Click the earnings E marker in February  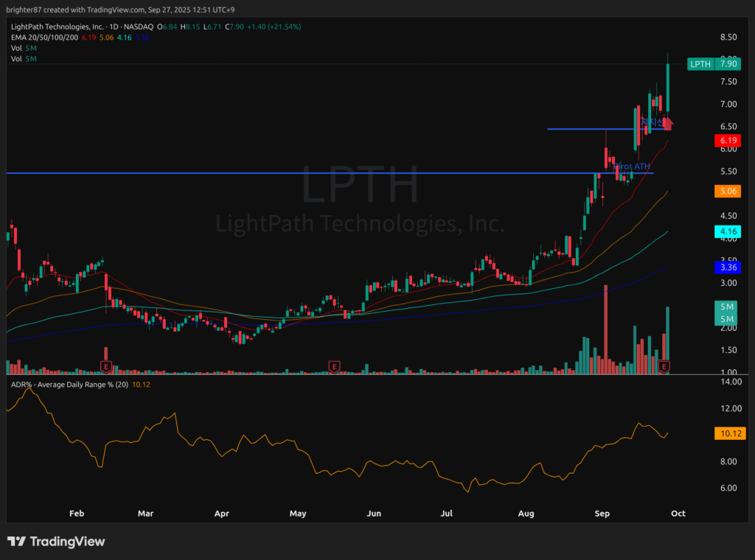click(106, 367)
